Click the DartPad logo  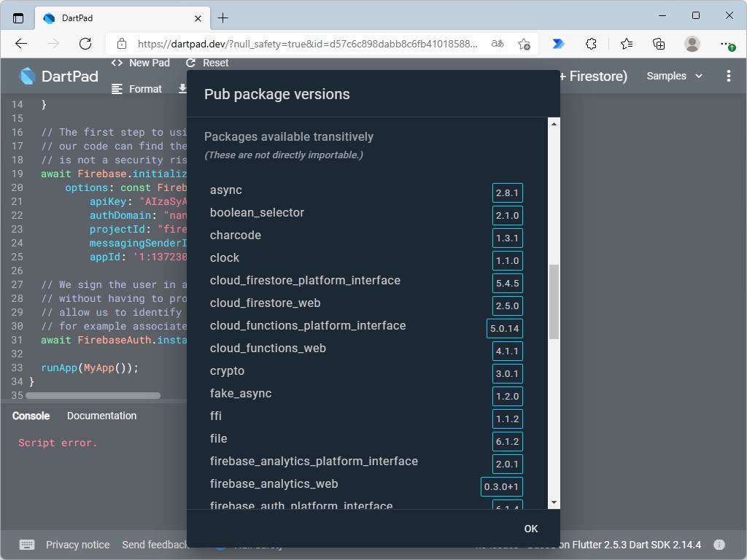[58, 76]
